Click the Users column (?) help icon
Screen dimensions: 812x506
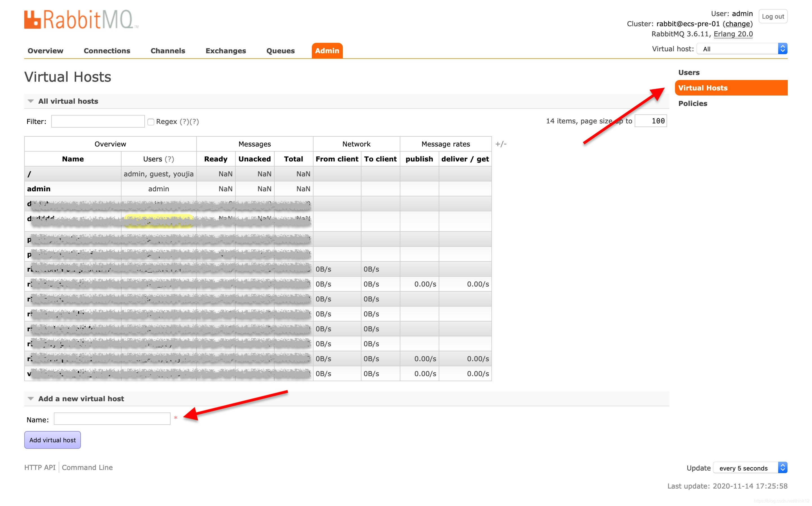[169, 159]
